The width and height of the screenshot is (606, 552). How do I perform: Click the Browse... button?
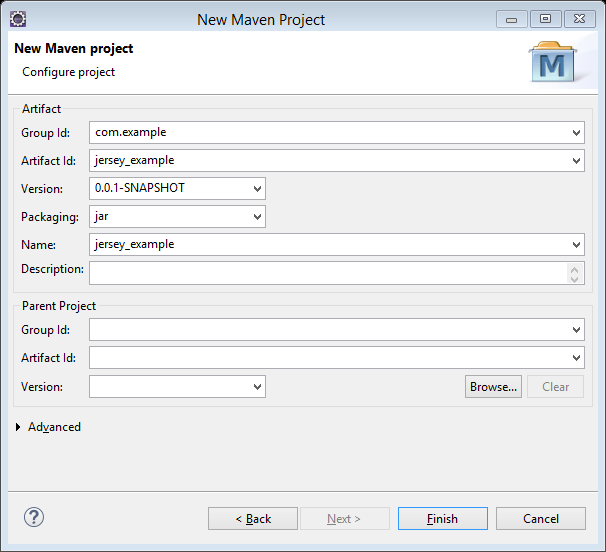click(x=493, y=387)
